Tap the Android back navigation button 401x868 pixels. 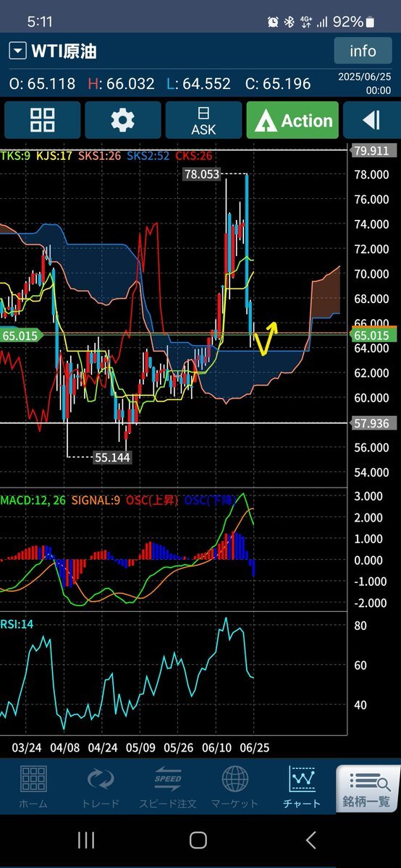(311, 840)
